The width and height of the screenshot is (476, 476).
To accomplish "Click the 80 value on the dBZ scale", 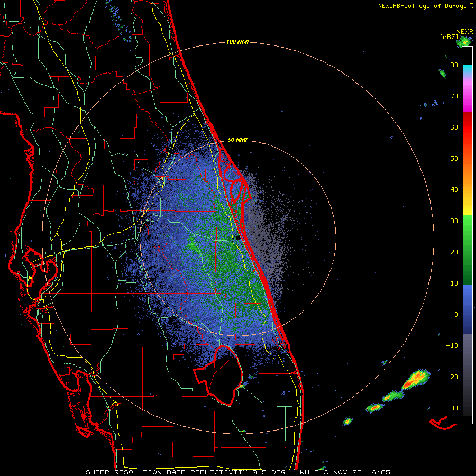I will click(x=454, y=65).
